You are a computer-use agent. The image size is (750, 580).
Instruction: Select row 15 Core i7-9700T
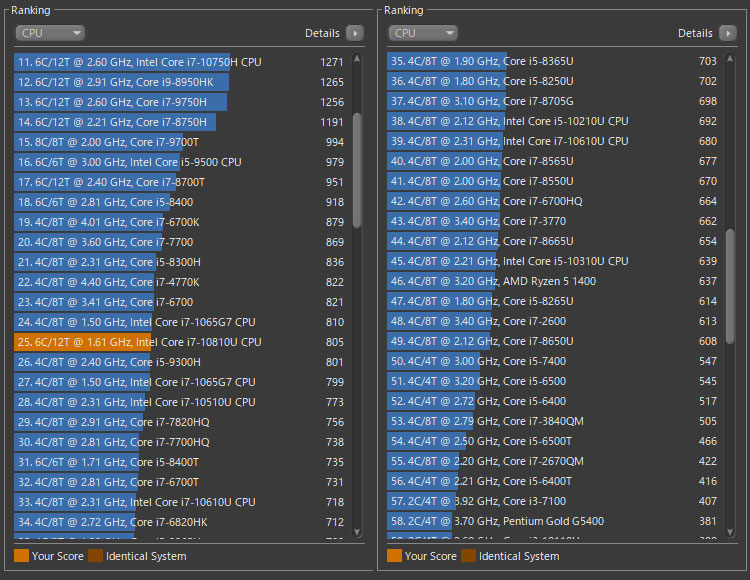[180, 142]
